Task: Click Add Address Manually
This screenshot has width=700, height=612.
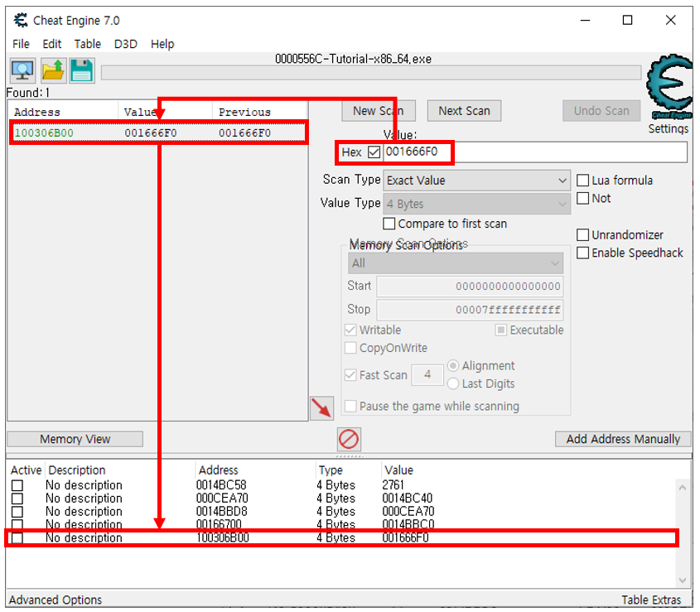Action: pyautogui.click(x=623, y=439)
